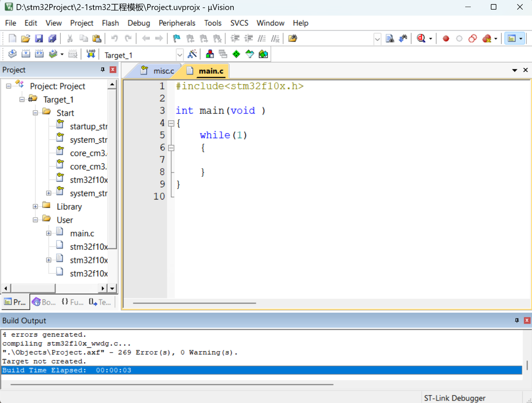The width and height of the screenshot is (532, 403).
Task: Toggle the Project panel pin
Action: pos(103,69)
